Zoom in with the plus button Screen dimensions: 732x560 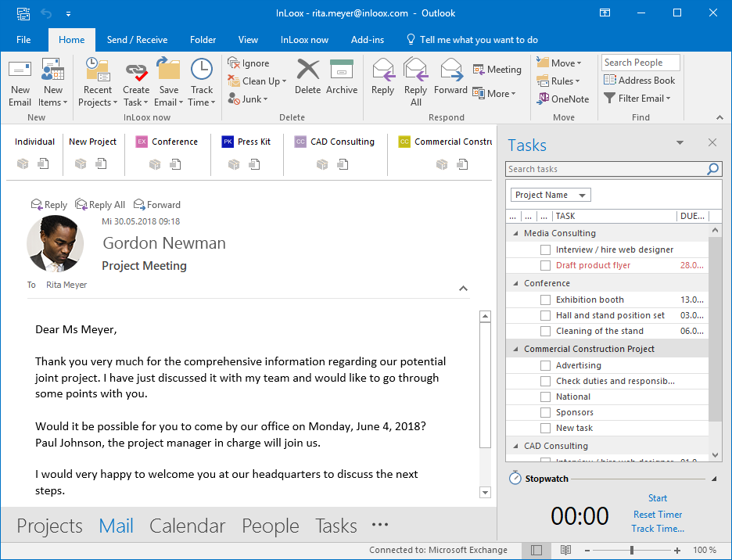[677, 550]
